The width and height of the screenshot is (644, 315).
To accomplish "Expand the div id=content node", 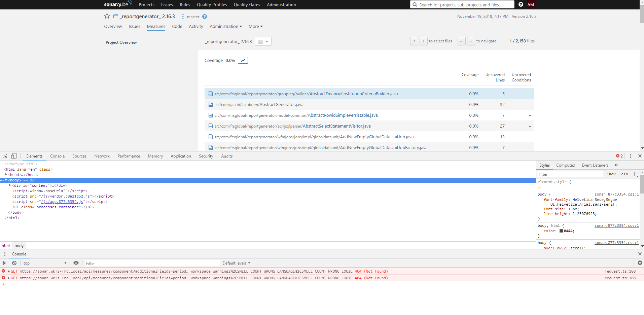I will click(x=10, y=185).
